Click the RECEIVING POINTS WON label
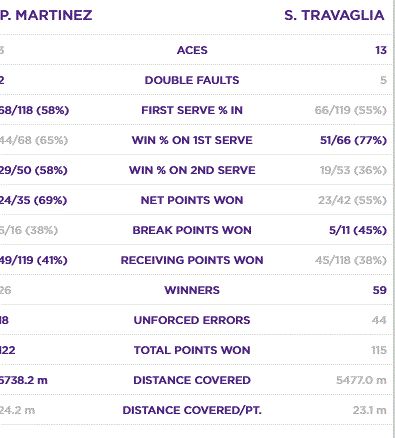The image size is (395, 438). (192, 260)
